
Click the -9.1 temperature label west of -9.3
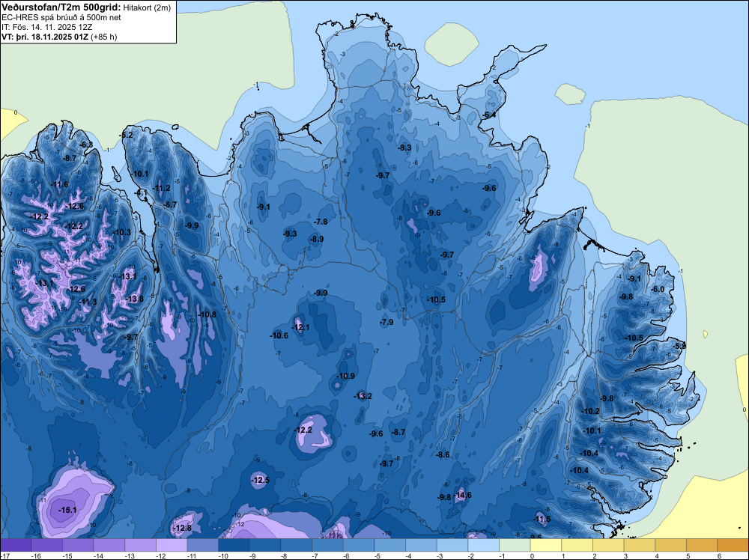[x=263, y=207]
